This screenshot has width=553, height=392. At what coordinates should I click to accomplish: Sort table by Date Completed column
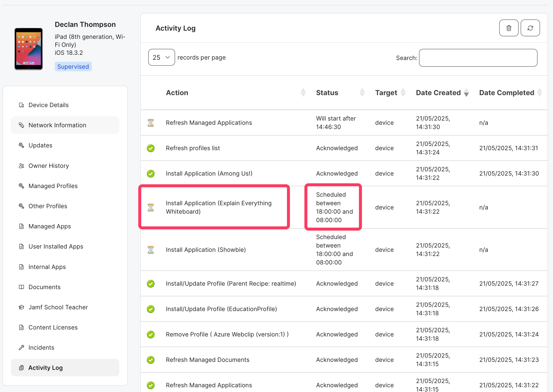(540, 93)
